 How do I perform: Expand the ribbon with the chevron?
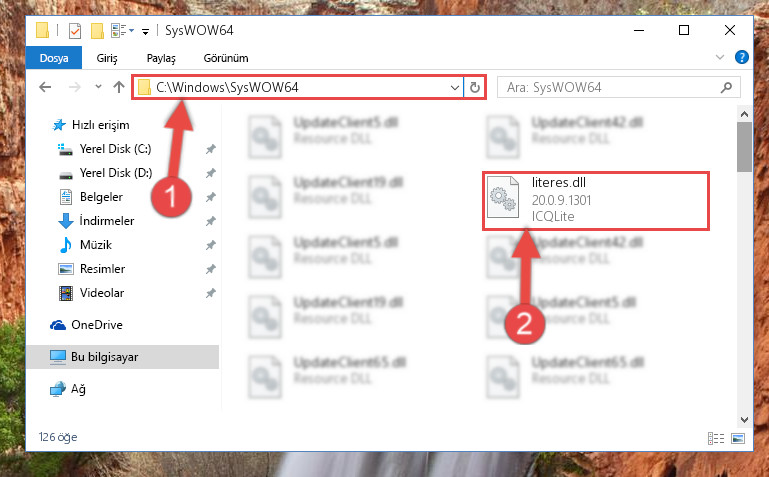719,57
